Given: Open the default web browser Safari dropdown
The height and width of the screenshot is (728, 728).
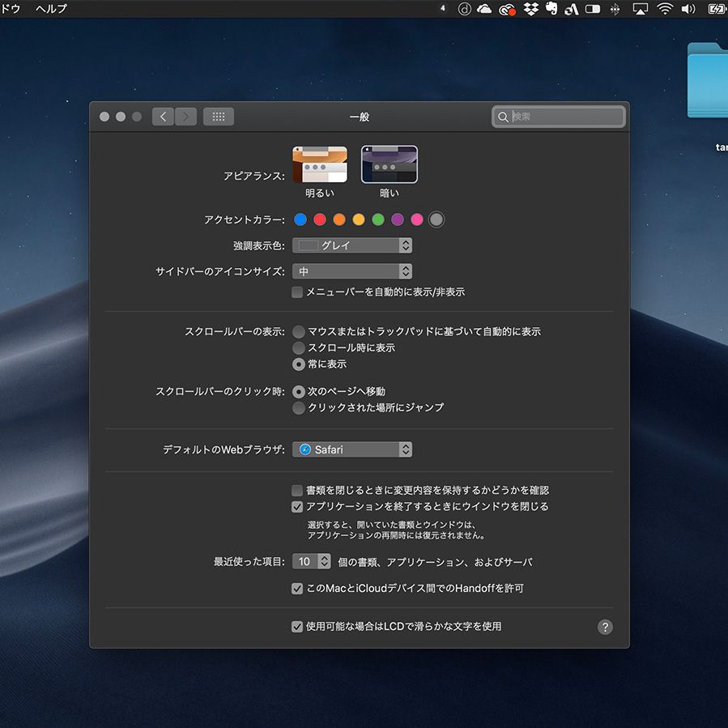Looking at the screenshot, I should click(x=352, y=449).
